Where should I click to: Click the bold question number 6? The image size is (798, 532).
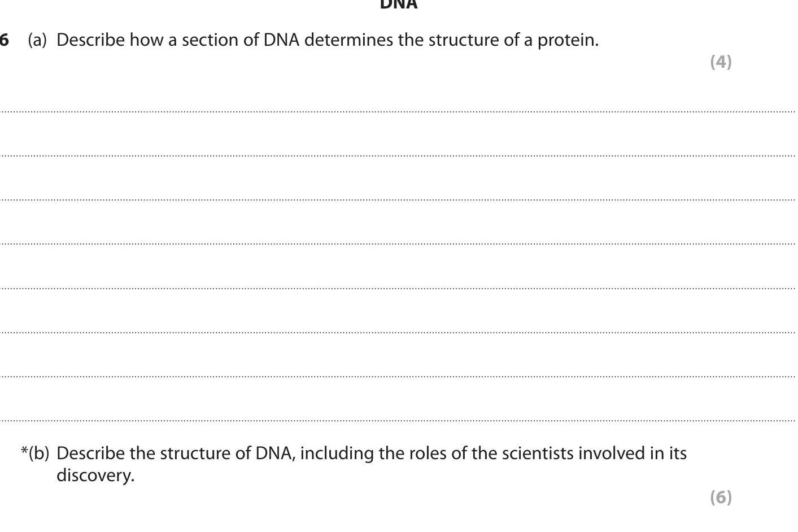[x=5, y=40]
